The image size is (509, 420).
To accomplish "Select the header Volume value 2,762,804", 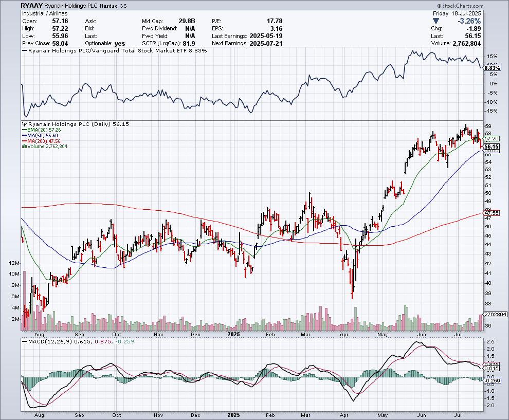I will [x=467, y=44].
